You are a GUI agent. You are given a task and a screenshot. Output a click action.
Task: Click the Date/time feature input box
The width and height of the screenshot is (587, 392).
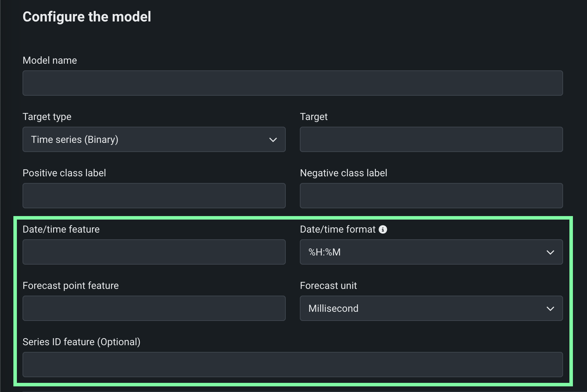click(154, 252)
